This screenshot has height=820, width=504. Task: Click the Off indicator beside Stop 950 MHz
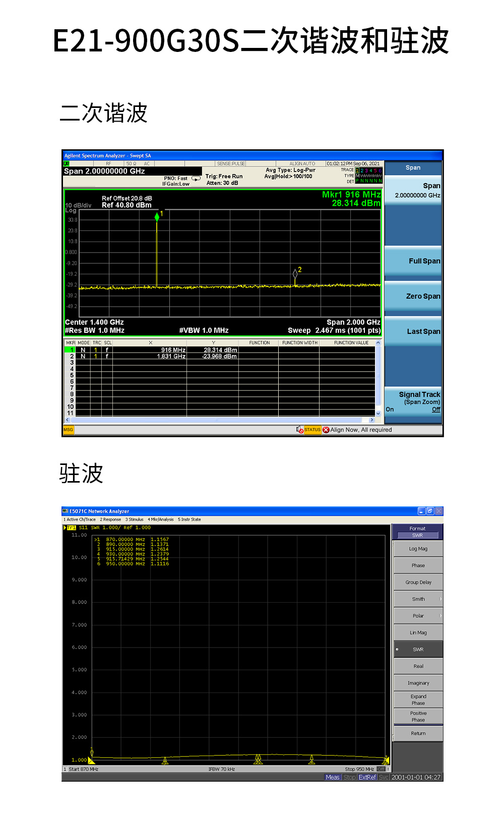(x=381, y=769)
